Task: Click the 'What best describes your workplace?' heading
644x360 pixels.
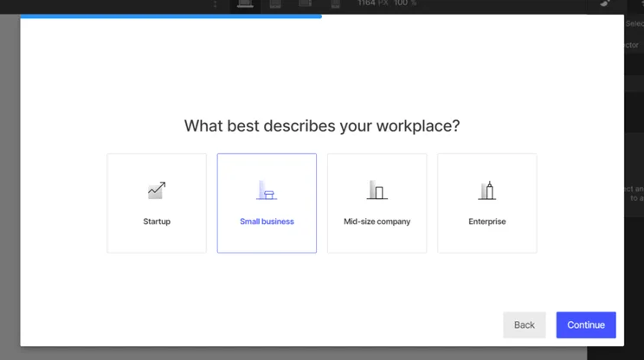Action: click(x=322, y=126)
